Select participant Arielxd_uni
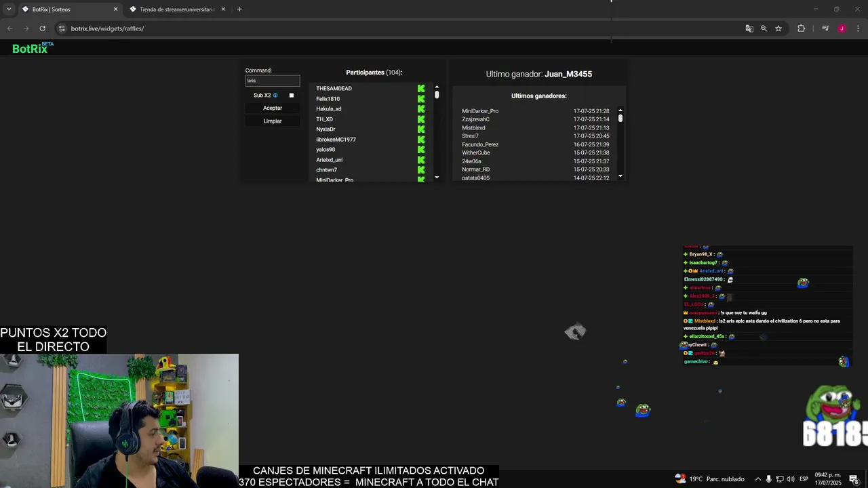Viewport: 868px width, 488px height. point(329,160)
